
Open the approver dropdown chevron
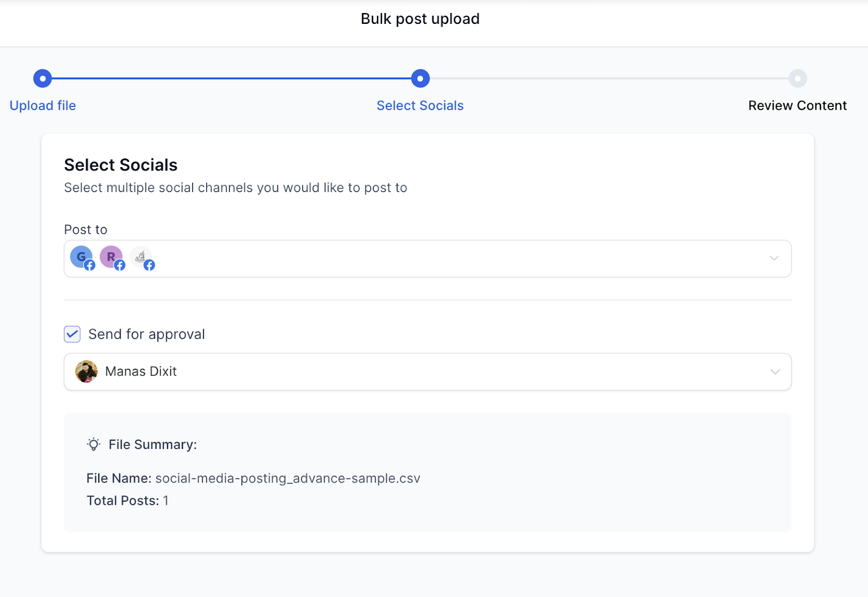click(x=775, y=372)
